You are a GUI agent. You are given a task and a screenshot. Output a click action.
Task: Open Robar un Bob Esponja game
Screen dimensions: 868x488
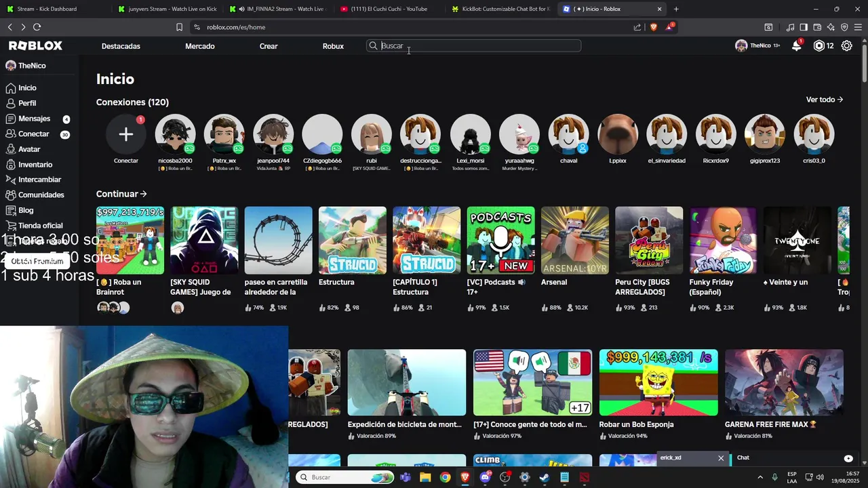click(658, 382)
